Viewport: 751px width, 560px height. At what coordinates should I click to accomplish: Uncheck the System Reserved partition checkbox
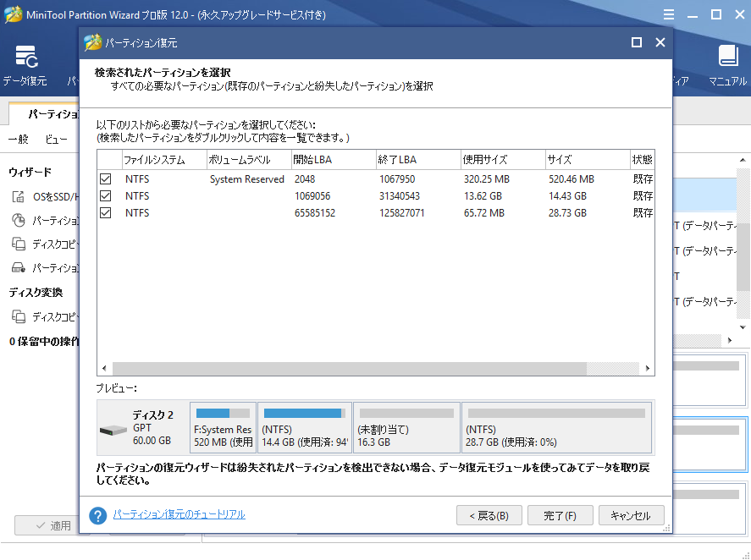(x=106, y=179)
